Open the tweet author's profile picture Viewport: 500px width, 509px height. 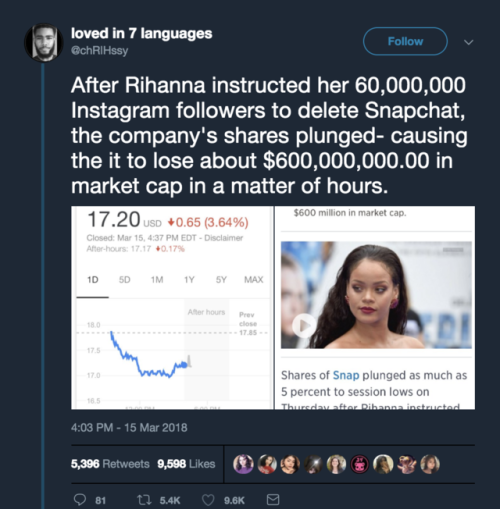click(x=44, y=42)
